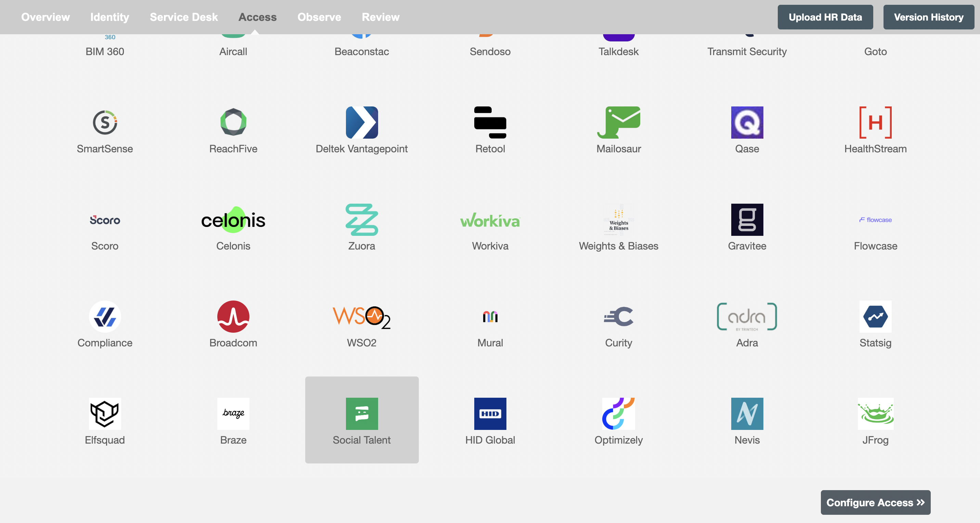The width and height of the screenshot is (980, 523).
Task: Toggle the Statsig application access
Action: [x=875, y=323]
